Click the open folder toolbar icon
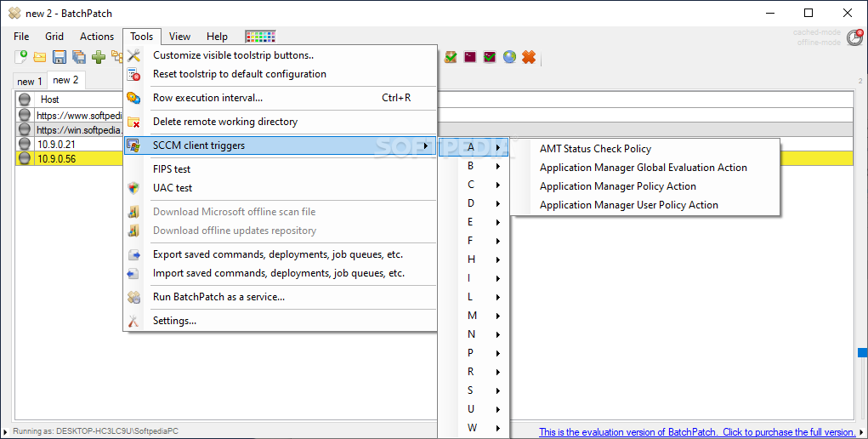This screenshot has height=439, width=868. tap(40, 56)
